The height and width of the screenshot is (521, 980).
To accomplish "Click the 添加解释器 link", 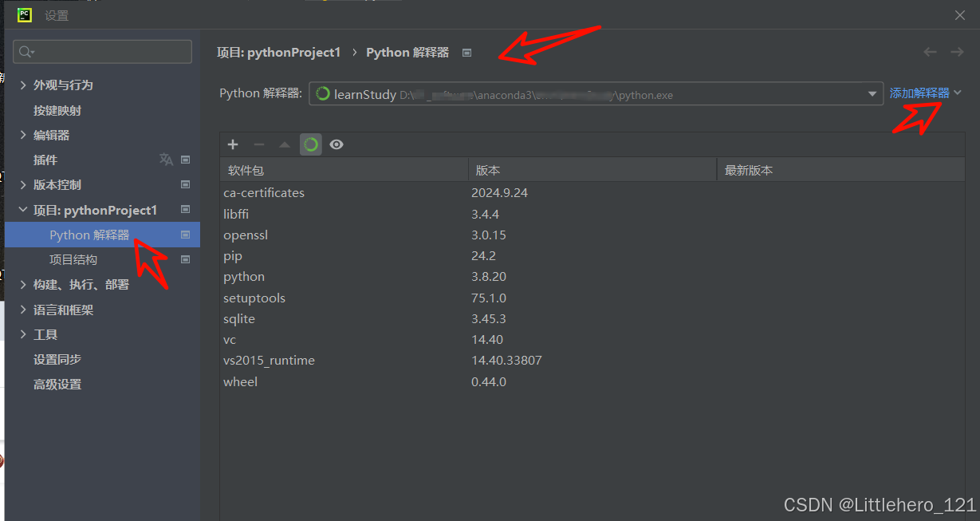I will (919, 93).
